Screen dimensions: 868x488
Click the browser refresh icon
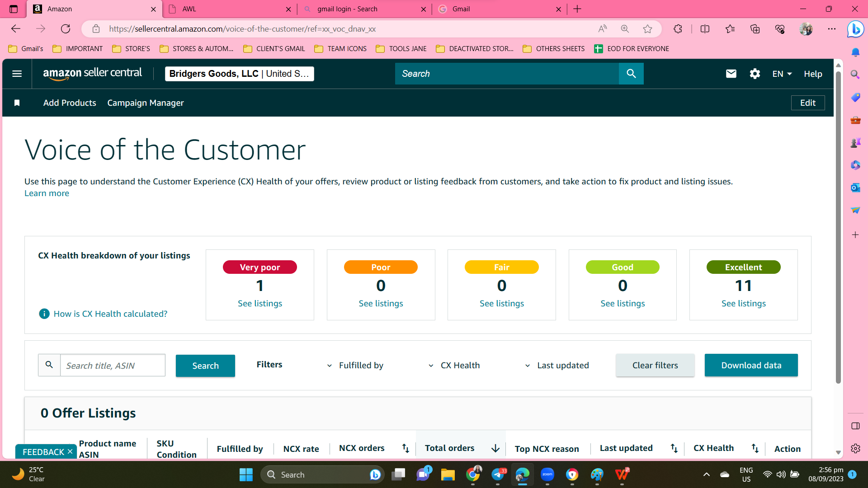(66, 29)
